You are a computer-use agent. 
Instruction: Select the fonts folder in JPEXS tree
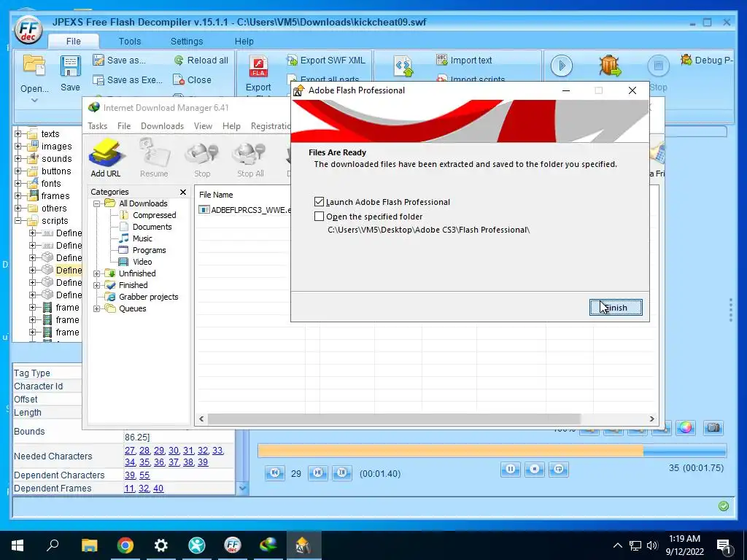tap(51, 183)
